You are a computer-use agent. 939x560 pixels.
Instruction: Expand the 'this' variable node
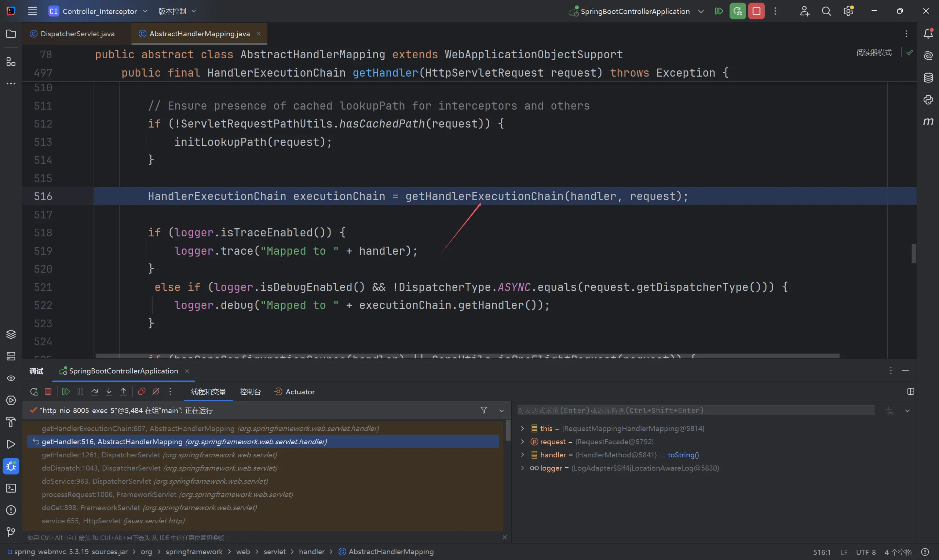(523, 428)
